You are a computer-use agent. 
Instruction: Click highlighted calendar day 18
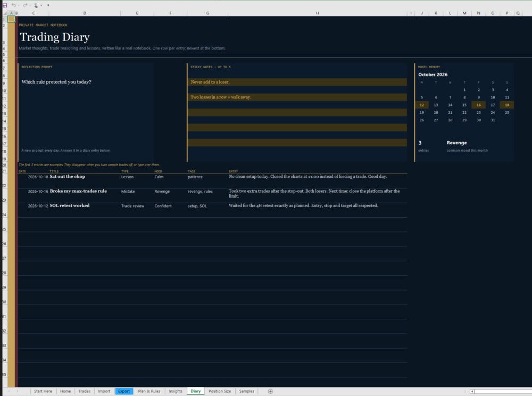coord(507,105)
